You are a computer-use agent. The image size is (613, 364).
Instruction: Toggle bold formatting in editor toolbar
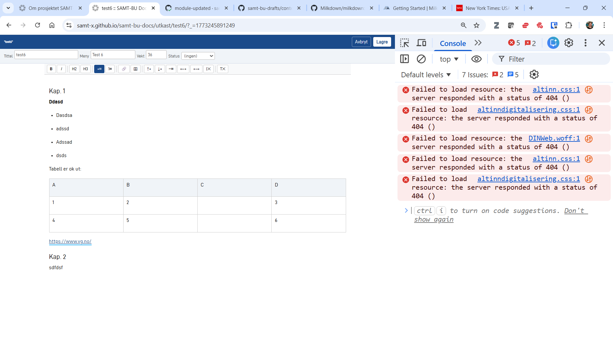coord(51,69)
